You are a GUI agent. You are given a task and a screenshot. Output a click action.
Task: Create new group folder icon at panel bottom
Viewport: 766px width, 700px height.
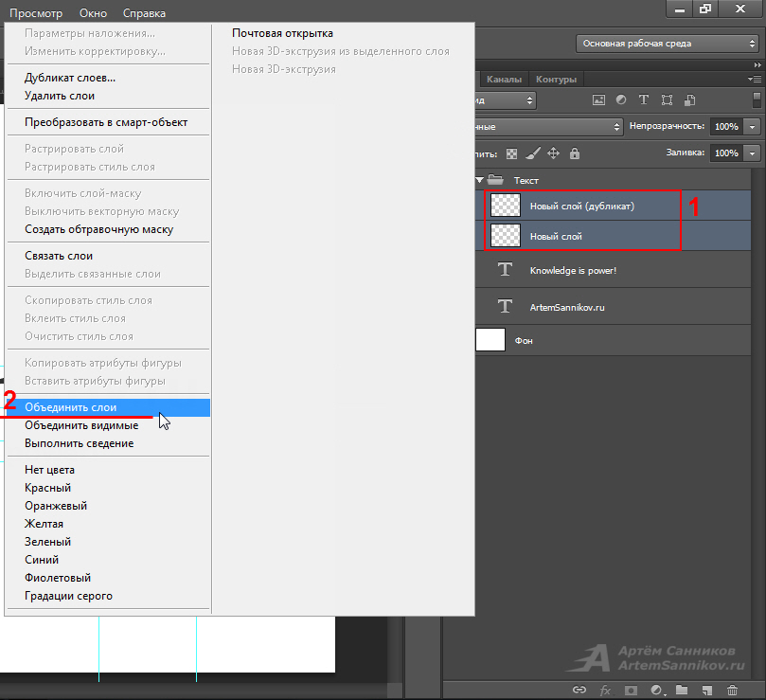coord(682,690)
